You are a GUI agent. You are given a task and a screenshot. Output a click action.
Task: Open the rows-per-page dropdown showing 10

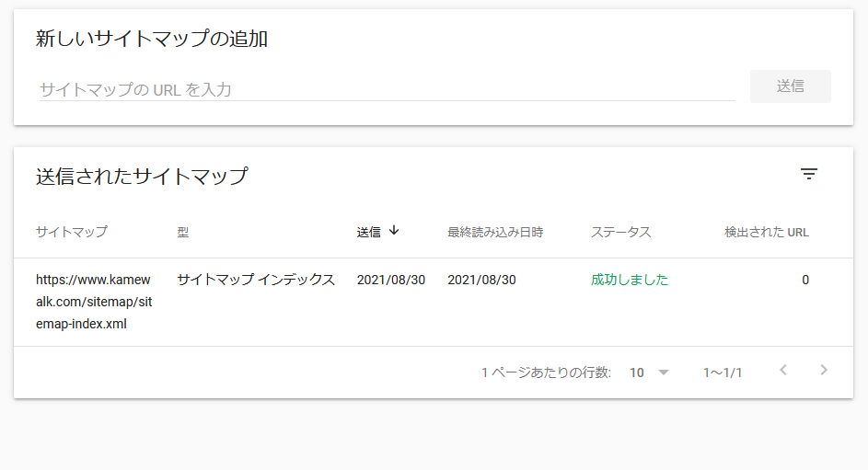(x=649, y=373)
